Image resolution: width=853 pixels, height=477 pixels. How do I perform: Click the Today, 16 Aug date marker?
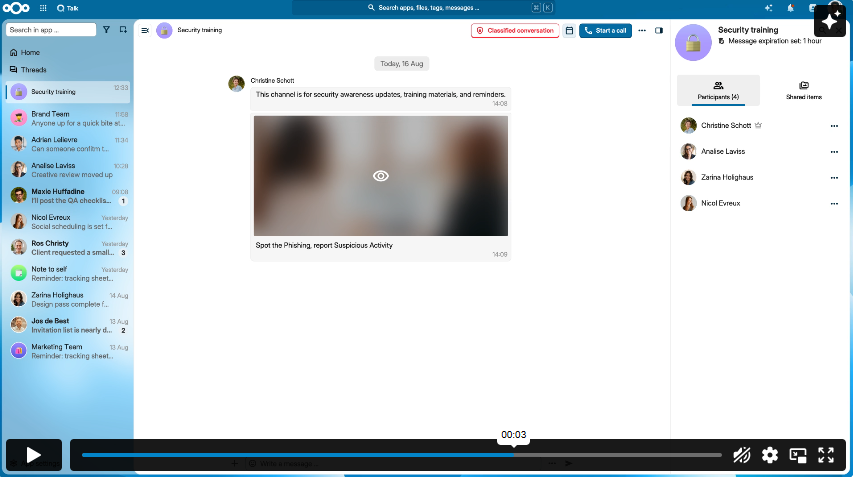[x=401, y=64]
